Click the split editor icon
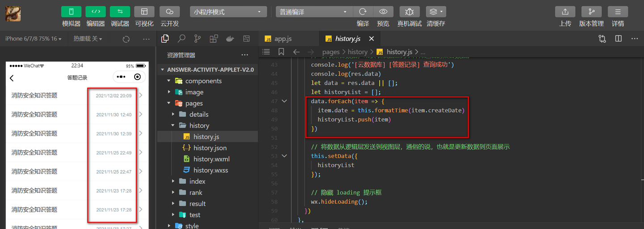 coord(619,39)
